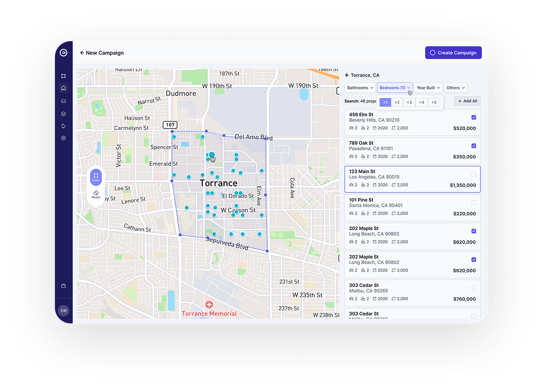543x392 pixels.
Task: Click the app logo in the sidebar
Action: coord(63,53)
